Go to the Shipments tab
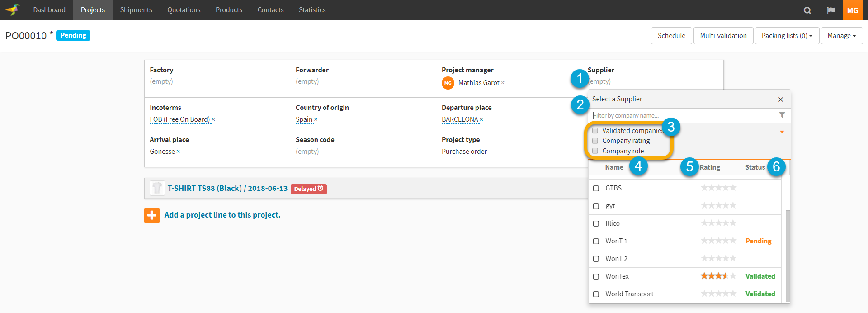 coord(136,10)
